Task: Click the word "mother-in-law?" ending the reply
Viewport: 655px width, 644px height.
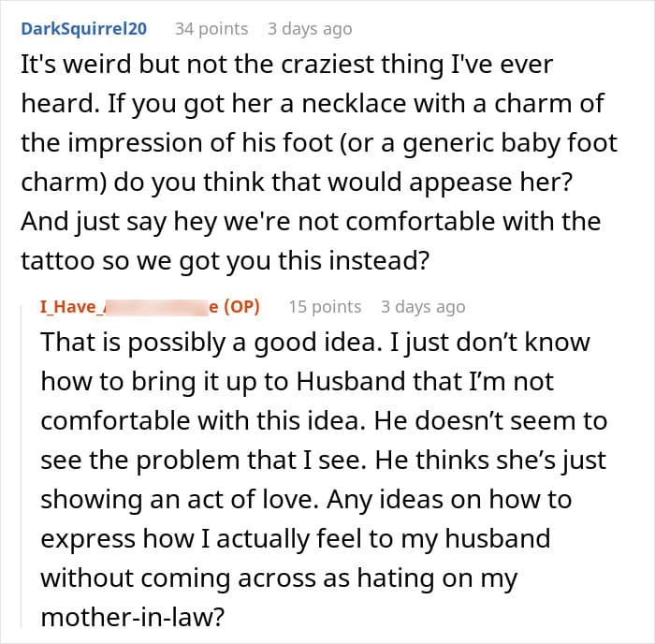Action: click(x=133, y=617)
